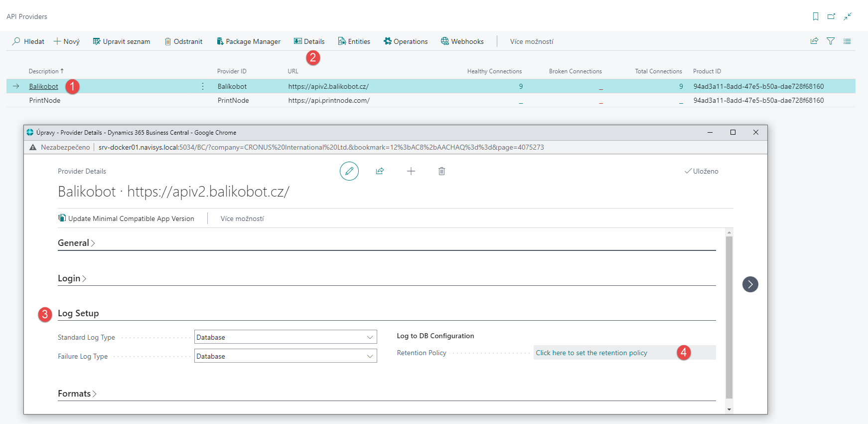Click the trash delete icon in Provider Details
The width and height of the screenshot is (868, 424).
click(441, 171)
